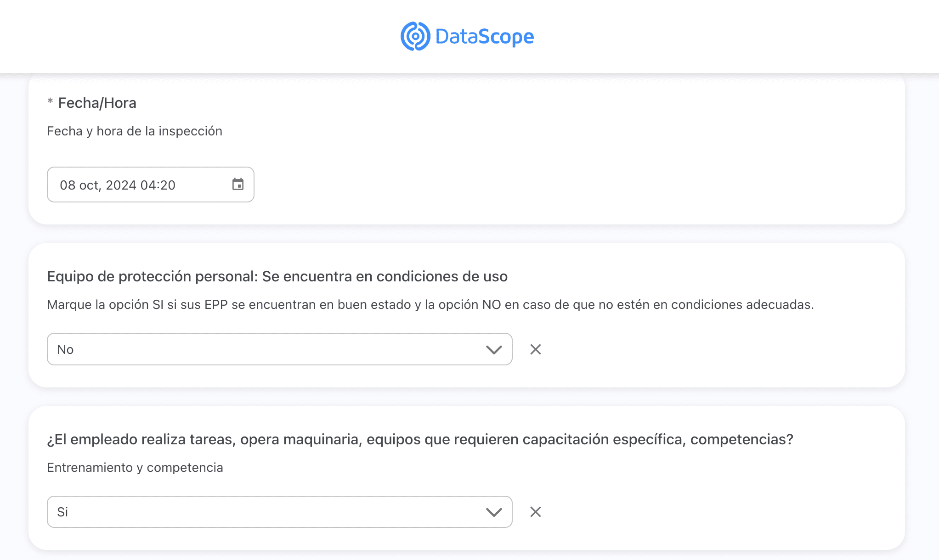Click 'Fecha y hora de la inspección' description
This screenshot has width=939, height=560.
[135, 131]
